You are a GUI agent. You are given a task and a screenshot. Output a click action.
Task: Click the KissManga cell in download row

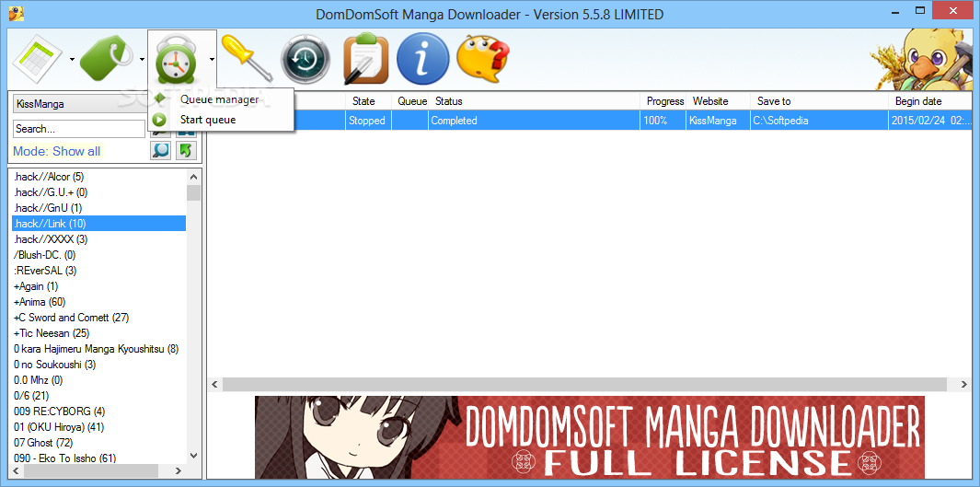[719, 121]
